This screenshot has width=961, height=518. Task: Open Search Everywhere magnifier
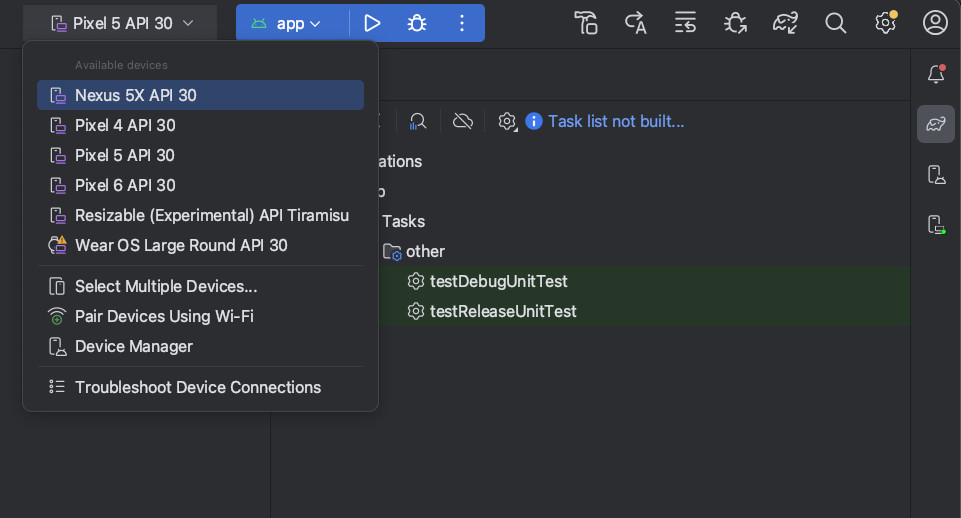click(x=835, y=23)
